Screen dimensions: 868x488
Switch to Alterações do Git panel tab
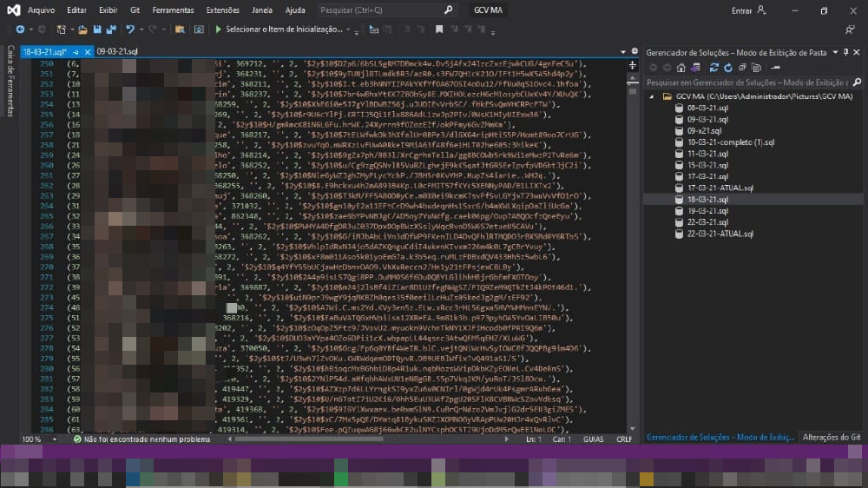[x=832, y=438]
